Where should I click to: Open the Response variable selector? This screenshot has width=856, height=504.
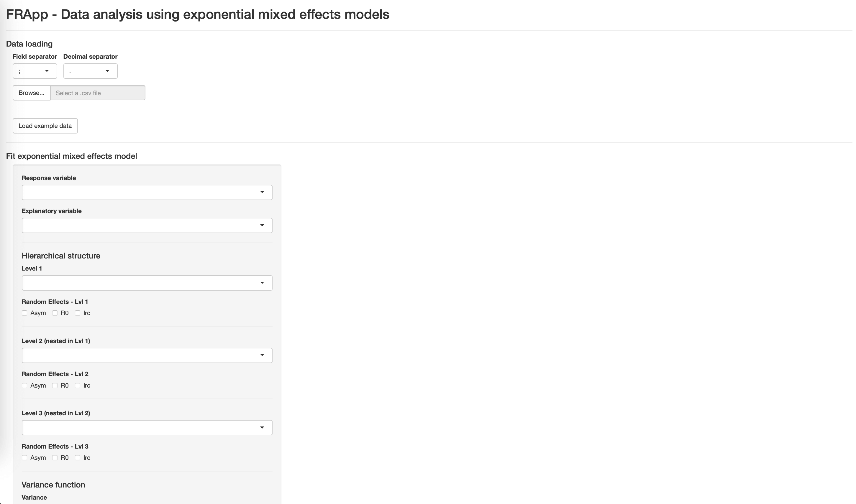click(x=147, y=192)
